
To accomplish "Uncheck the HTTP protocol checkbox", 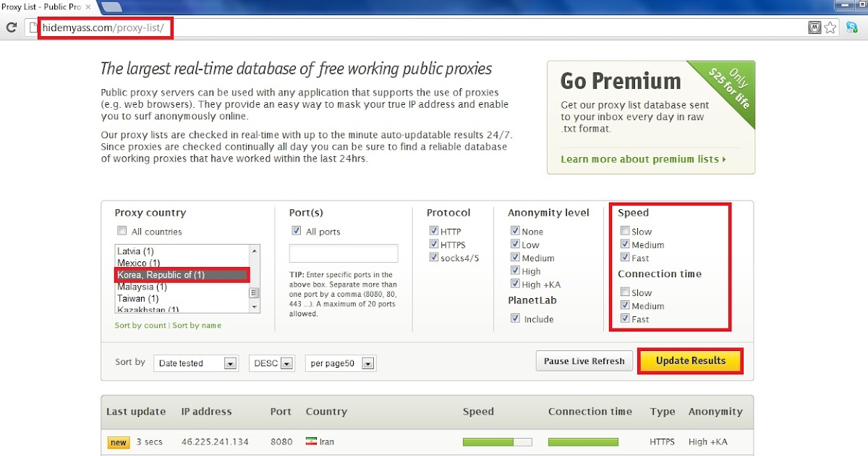I will coord(434,231).
